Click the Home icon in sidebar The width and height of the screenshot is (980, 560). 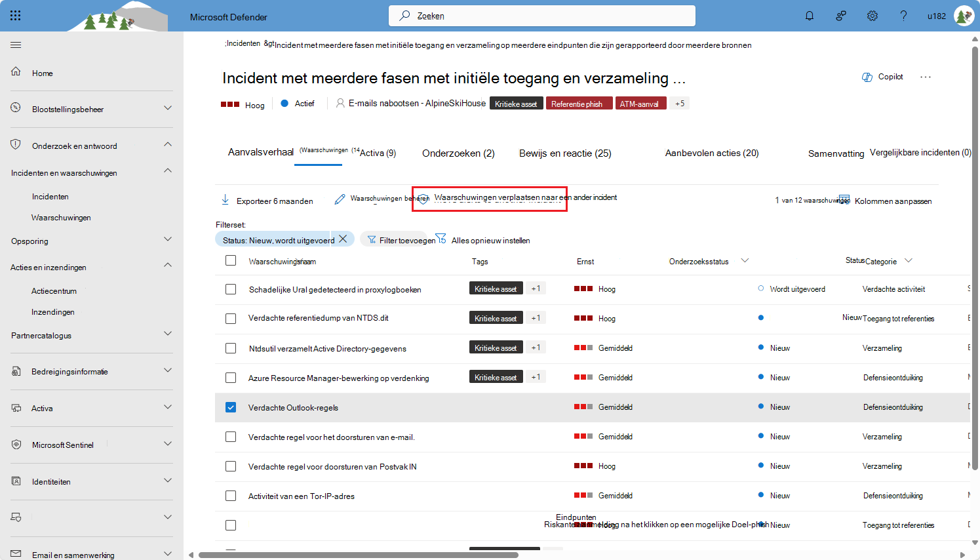[16, 71]
